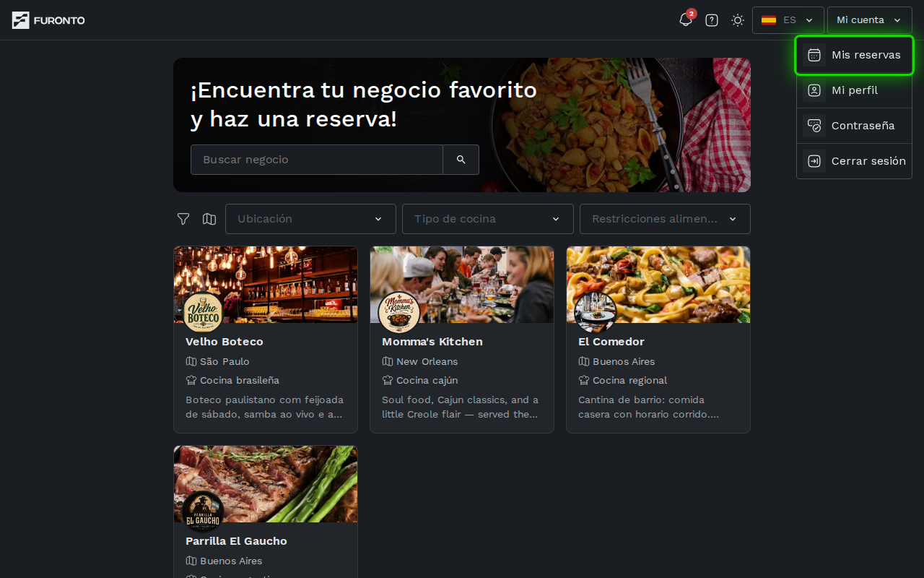
Task: Click the Mis reservas calendar icon
Action: pyautogui.click(x=814, y=55)
